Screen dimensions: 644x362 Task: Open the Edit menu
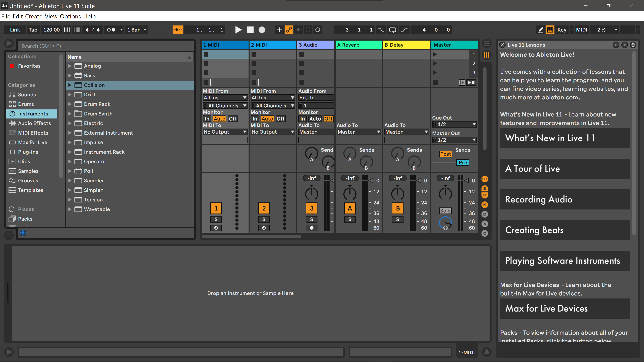click(18, 16)
